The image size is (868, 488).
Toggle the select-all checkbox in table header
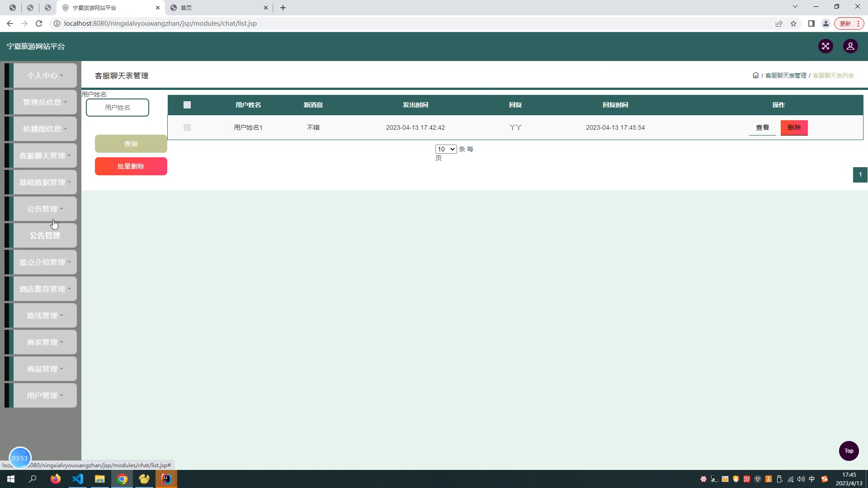pyautogui.click(x=187, y=105)
